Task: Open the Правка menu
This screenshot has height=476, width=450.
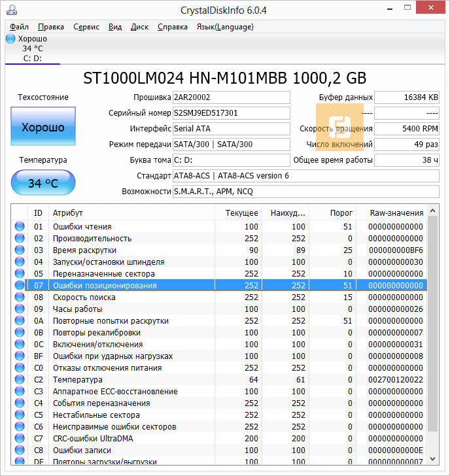Action: pos(51,27)
